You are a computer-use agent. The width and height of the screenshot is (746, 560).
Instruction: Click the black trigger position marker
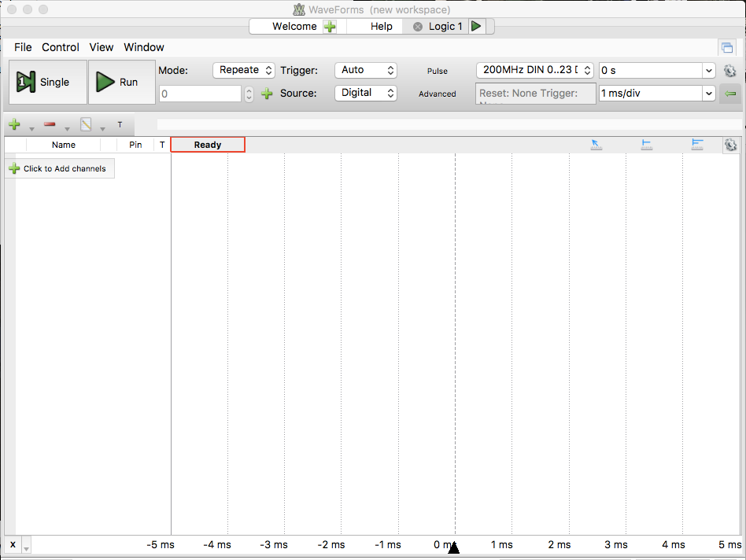click(x=454, y=547)
